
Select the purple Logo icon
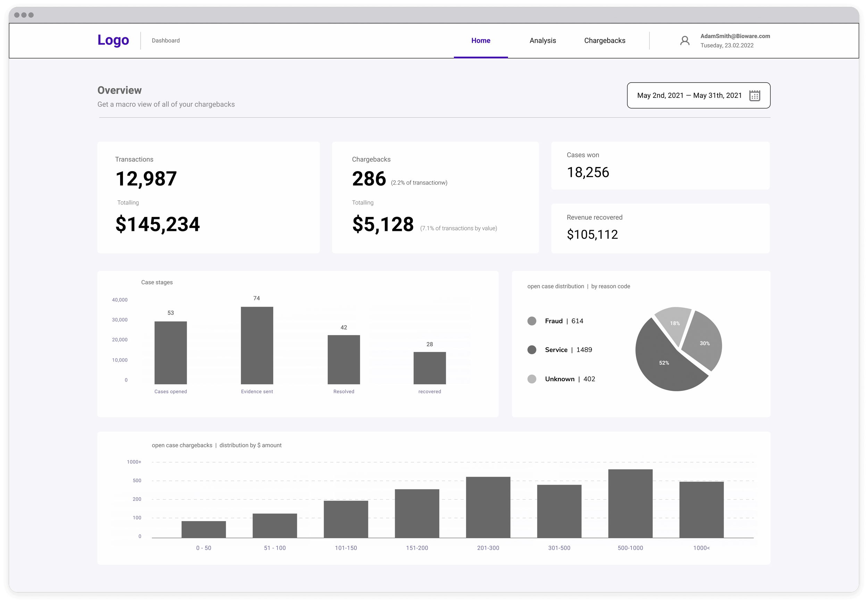[x=113, y=40]
